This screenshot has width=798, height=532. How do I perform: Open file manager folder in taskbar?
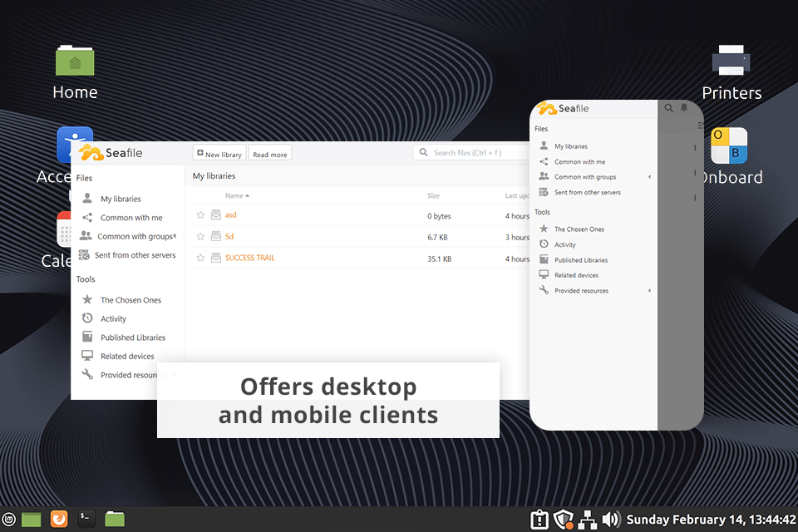115,519
